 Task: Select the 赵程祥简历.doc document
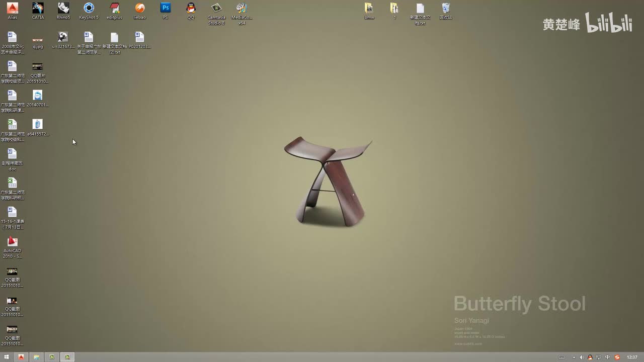[x=13, y=160]
